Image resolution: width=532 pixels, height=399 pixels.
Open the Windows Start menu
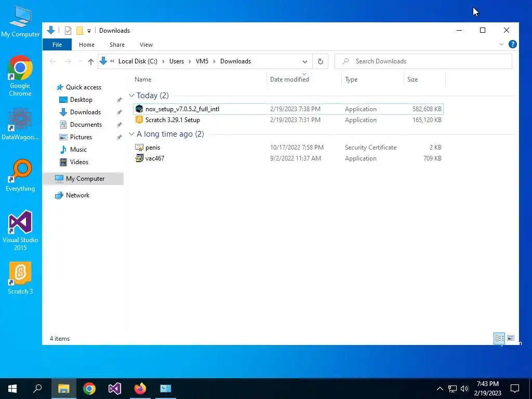click(x=12, y=389)
